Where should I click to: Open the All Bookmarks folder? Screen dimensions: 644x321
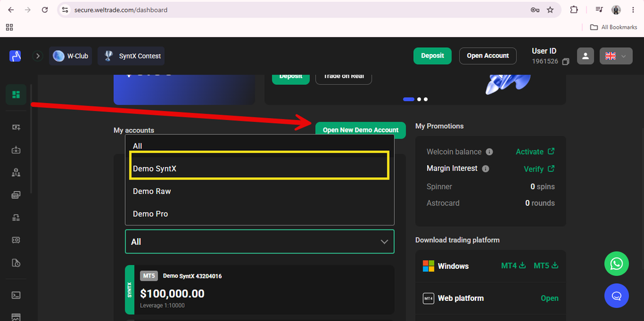click(613, 27)
